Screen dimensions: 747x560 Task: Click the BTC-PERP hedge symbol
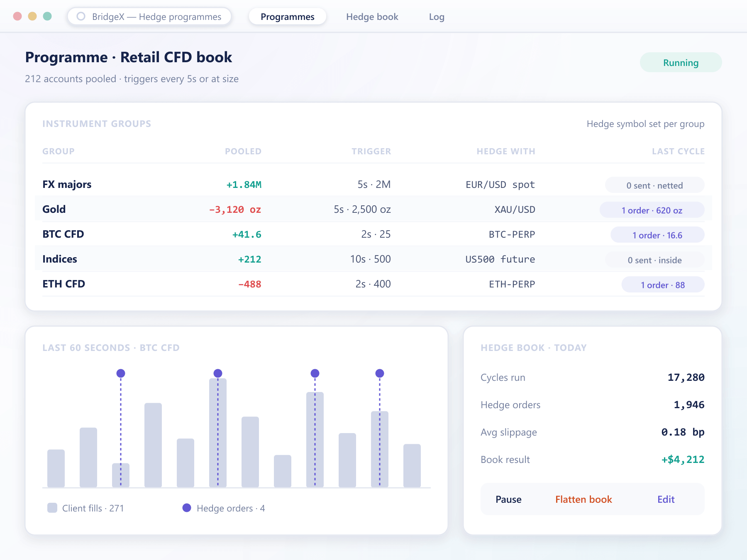pyautogui.click(x=512, y=234)
